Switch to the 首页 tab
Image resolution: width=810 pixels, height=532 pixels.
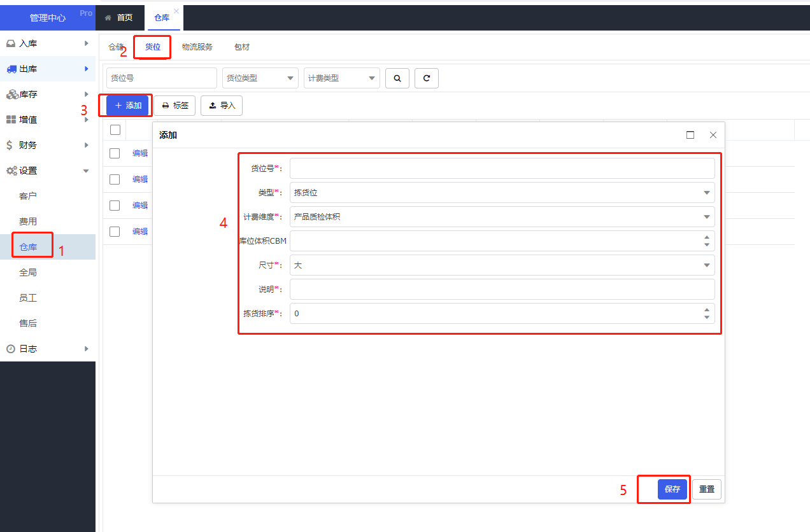coord(119,18)
